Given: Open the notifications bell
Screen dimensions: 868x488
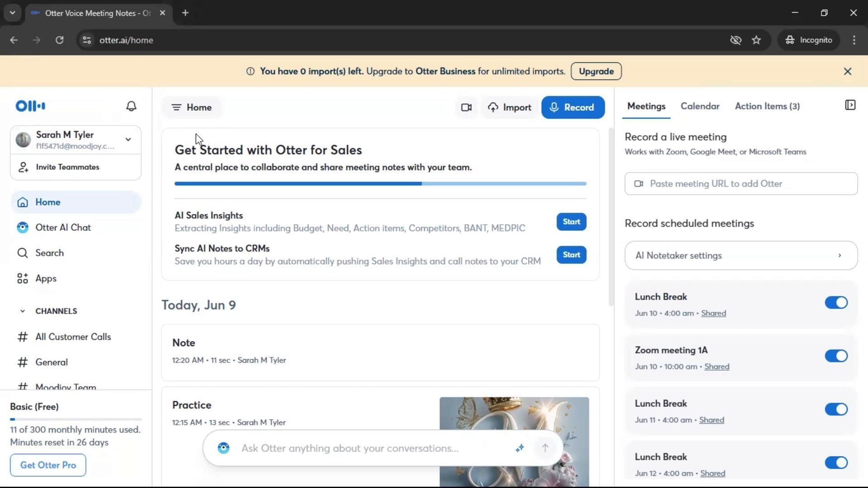Looking at the screenshot, I should (131, 106).
